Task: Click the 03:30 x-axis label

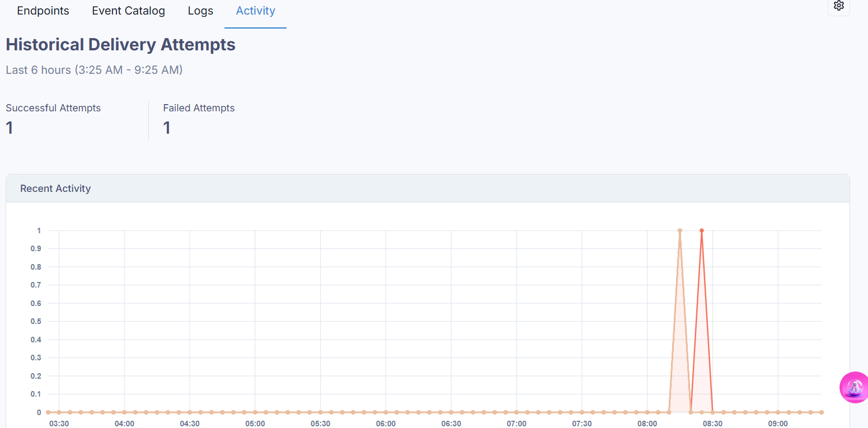Action: click(x=59, y=424)
